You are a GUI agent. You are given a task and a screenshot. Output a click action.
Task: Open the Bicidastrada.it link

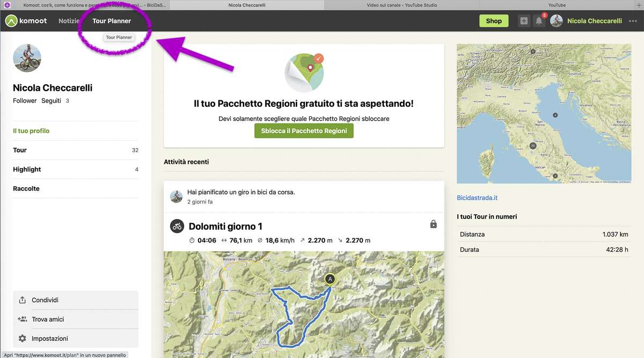477,198
